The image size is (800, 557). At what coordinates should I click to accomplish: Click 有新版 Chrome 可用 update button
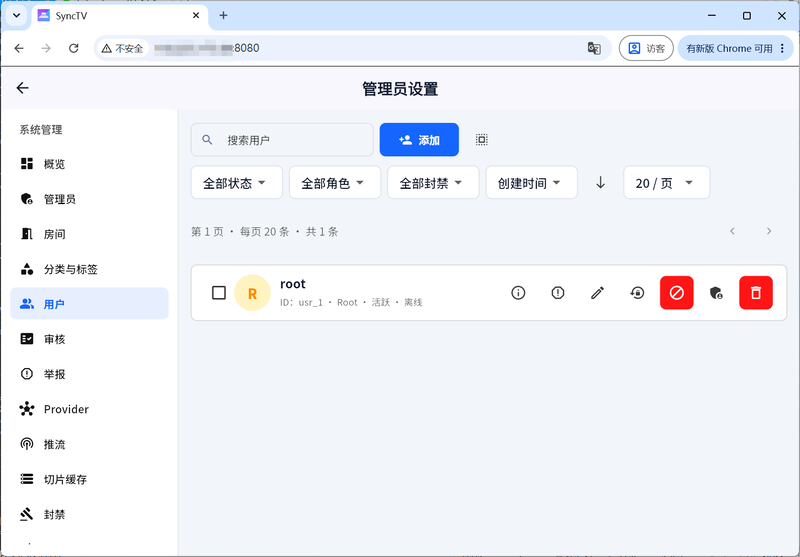[x=735, y=48]
